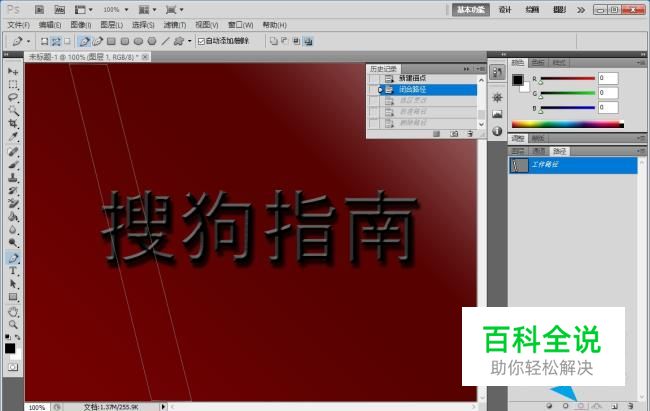Screen dimensions: 650x411
Task: Select the Spot Healing Brush tool
Action: click(13, 151)
